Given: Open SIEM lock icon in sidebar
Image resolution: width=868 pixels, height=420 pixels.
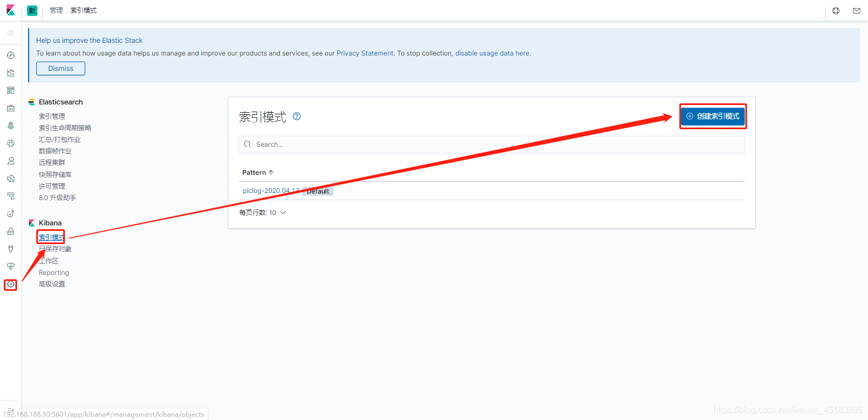Looking at the screenshot, I should [x=10, y=231].
